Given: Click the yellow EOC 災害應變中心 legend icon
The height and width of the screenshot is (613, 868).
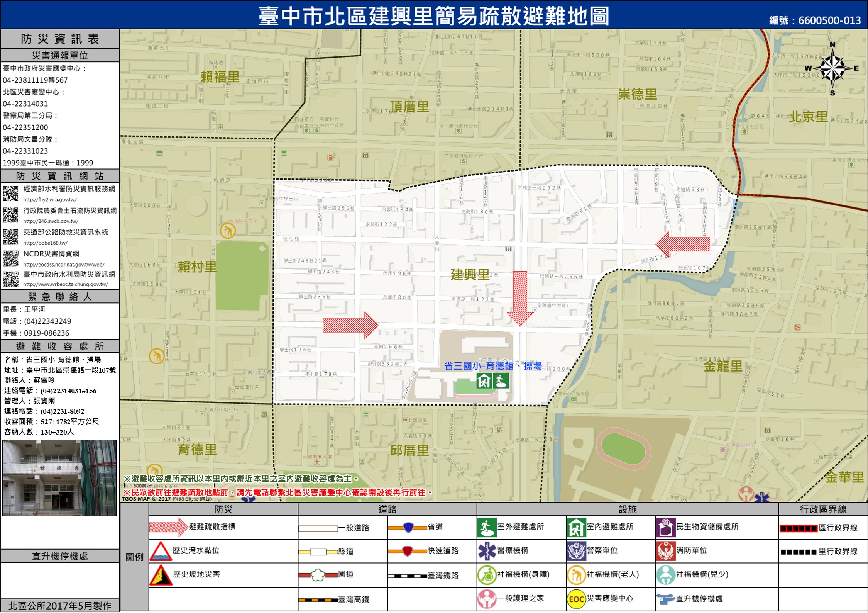Looking at the screenshot, I should (576, 599).
